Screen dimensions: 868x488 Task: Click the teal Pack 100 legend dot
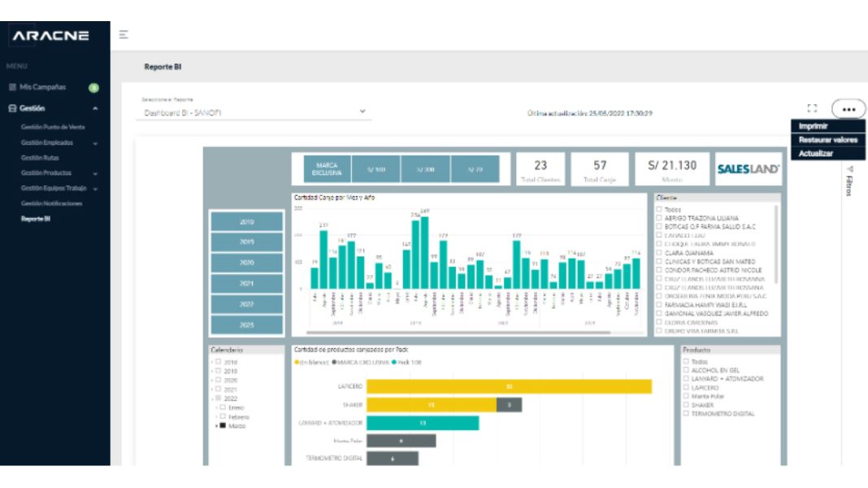tap(394, 362)
